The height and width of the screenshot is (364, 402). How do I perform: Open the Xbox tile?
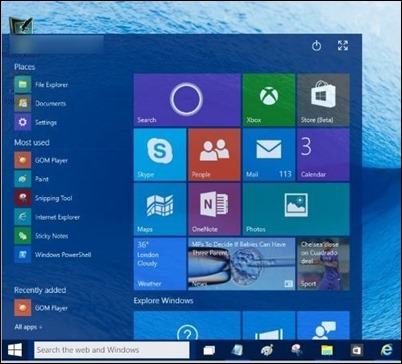pyautogui.click(x=269, y=100)
